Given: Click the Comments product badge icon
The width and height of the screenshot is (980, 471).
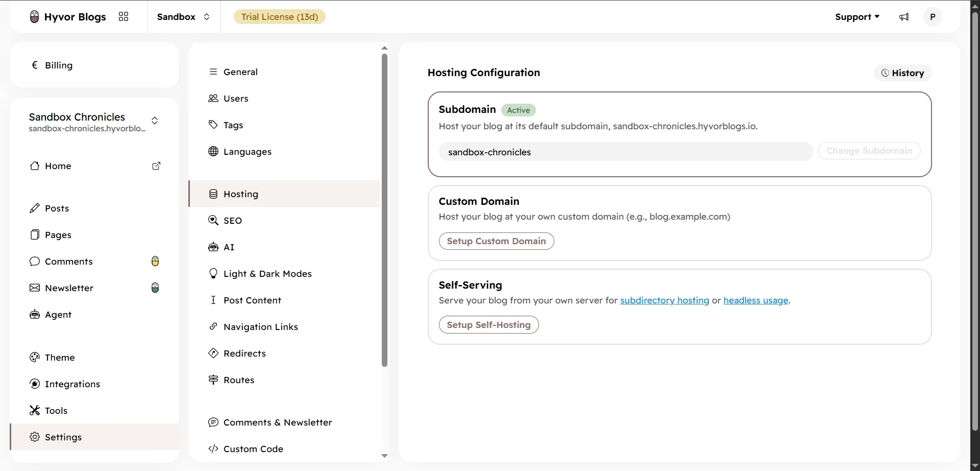Looking at the screenshot, I should click(x=155, y=262).
